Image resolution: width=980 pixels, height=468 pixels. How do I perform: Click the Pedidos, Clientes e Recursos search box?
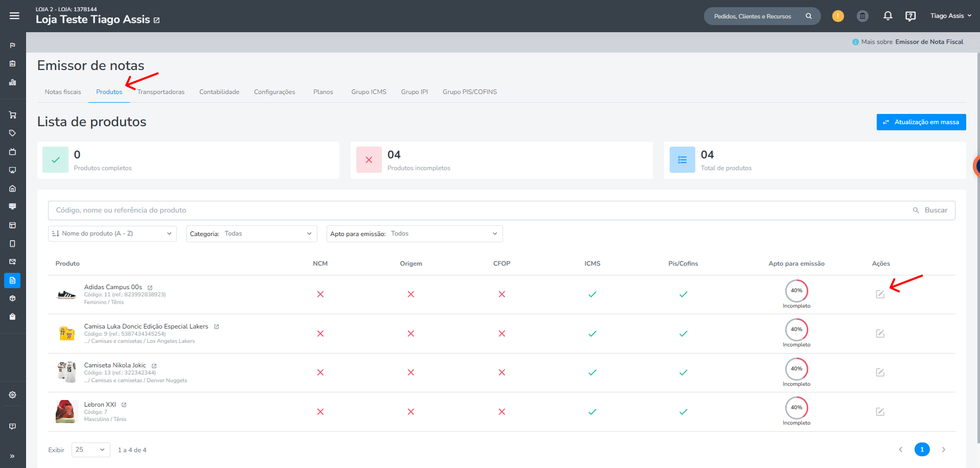tap(762, 16)
